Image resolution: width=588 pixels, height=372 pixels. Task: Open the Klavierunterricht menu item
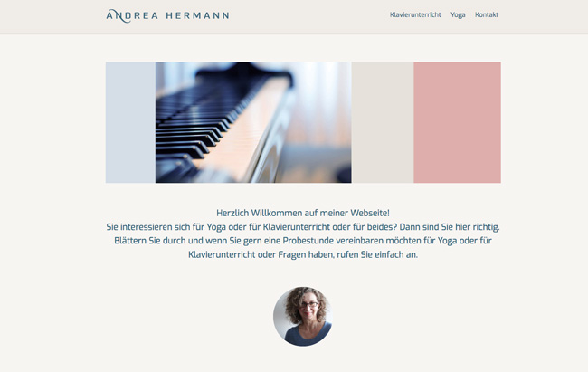tap(415, 14)
